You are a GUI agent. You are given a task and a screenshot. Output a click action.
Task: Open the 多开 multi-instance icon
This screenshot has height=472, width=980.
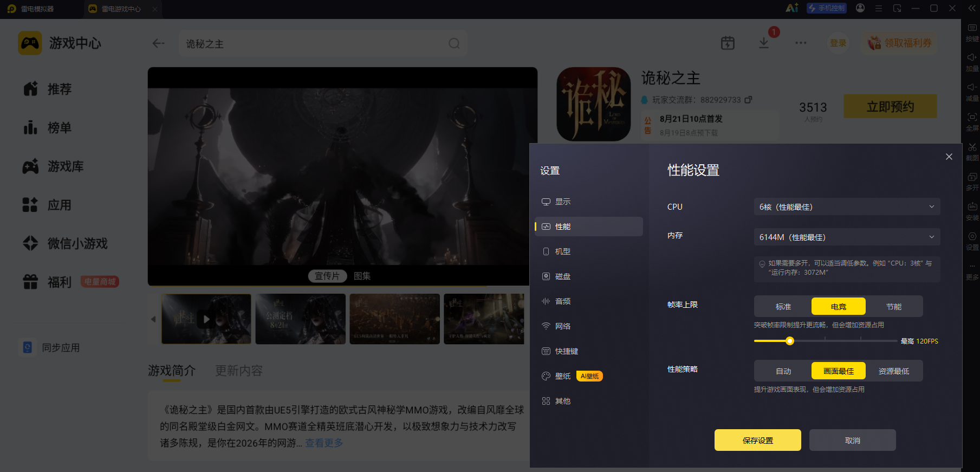point(972,181)
